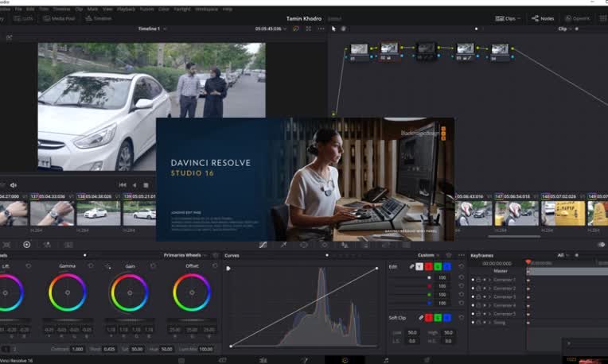Click the stop playback button
This screenshot has width=608, height=364.
[x=146, y=185]
